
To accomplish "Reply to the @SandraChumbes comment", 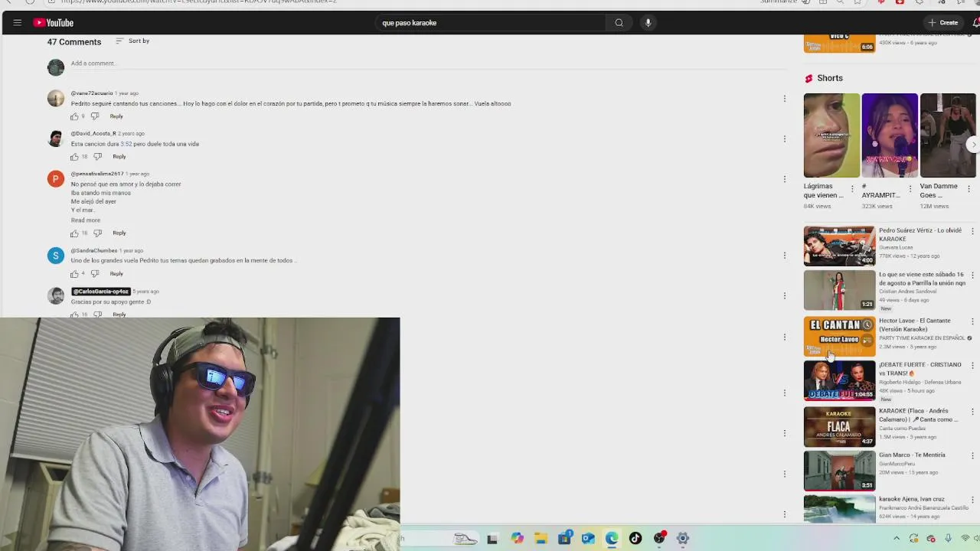I will click(x=116, y=274).
